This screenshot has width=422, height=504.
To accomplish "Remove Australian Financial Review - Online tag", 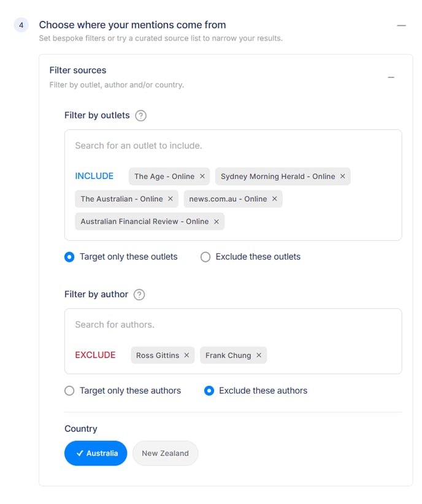I will pos(216,222).
